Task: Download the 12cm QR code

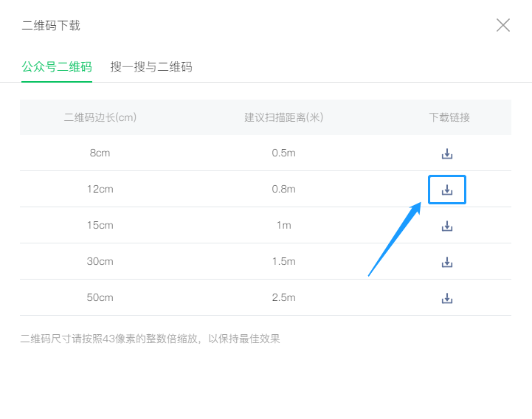Action: pyautogui.click(x=446, y=190)
